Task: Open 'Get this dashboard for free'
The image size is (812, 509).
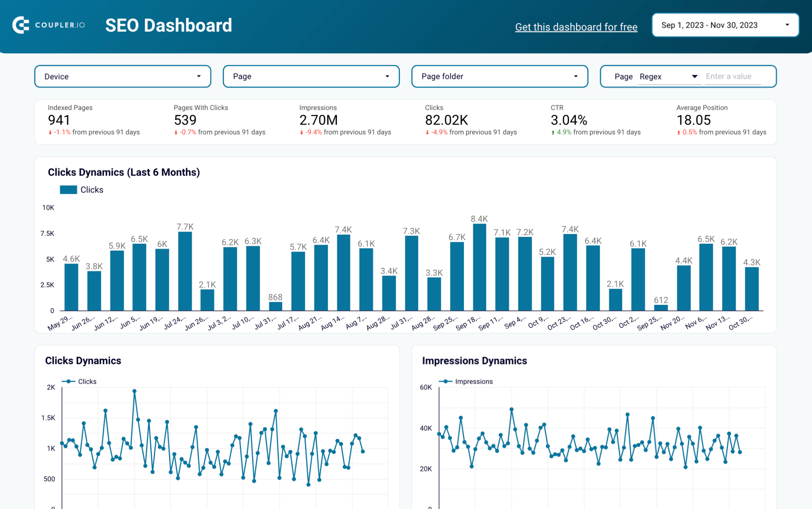Action: [576, 27]
